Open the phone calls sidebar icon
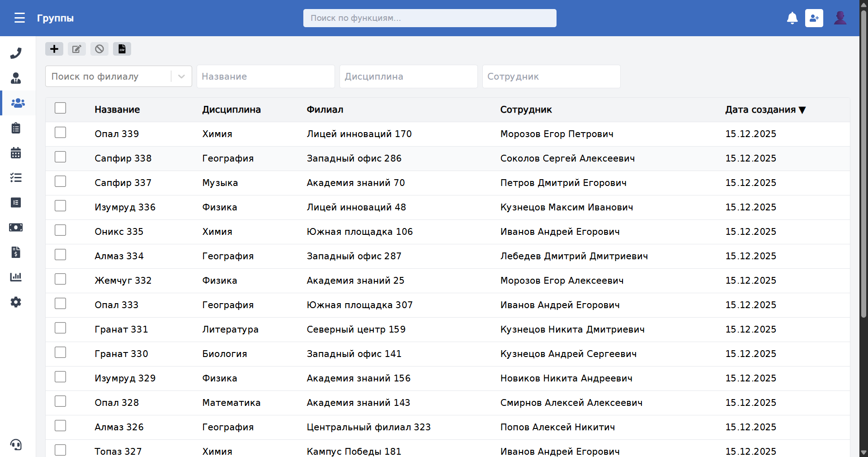The height and width of the screenshot is (457, 868). click(x=16, y=53)
